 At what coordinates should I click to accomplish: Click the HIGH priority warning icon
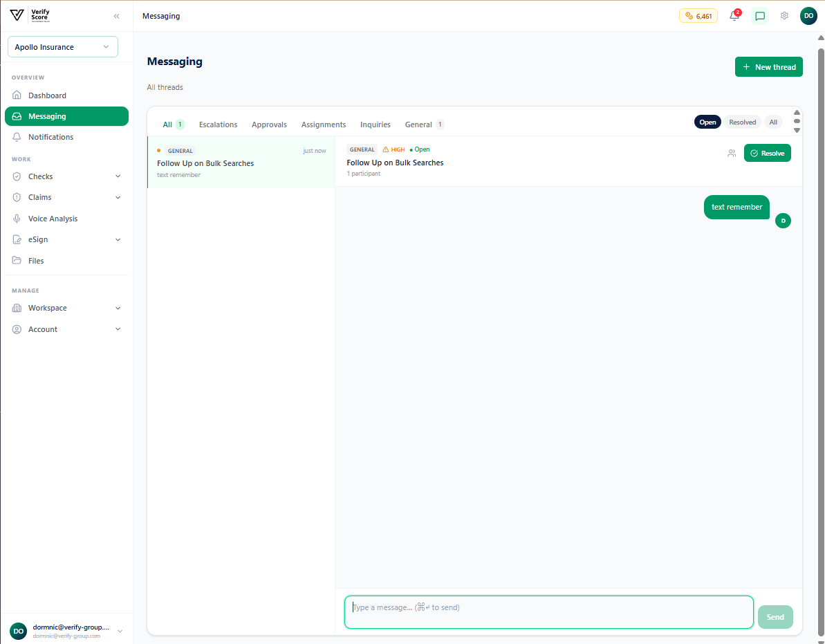(x=386, y=149)
